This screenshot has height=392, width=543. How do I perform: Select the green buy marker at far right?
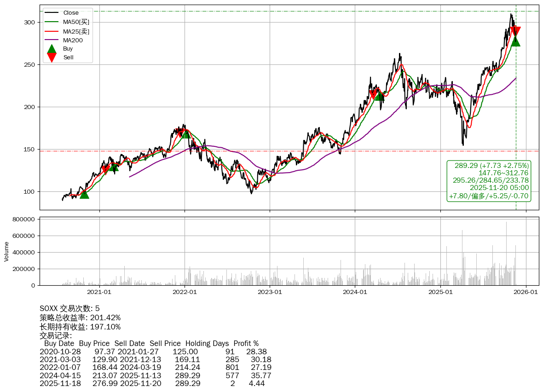(515, 41)
